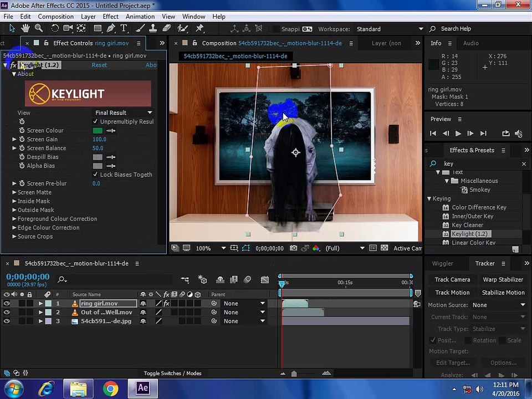Select the Horizontal Type tool

(124, 28)
